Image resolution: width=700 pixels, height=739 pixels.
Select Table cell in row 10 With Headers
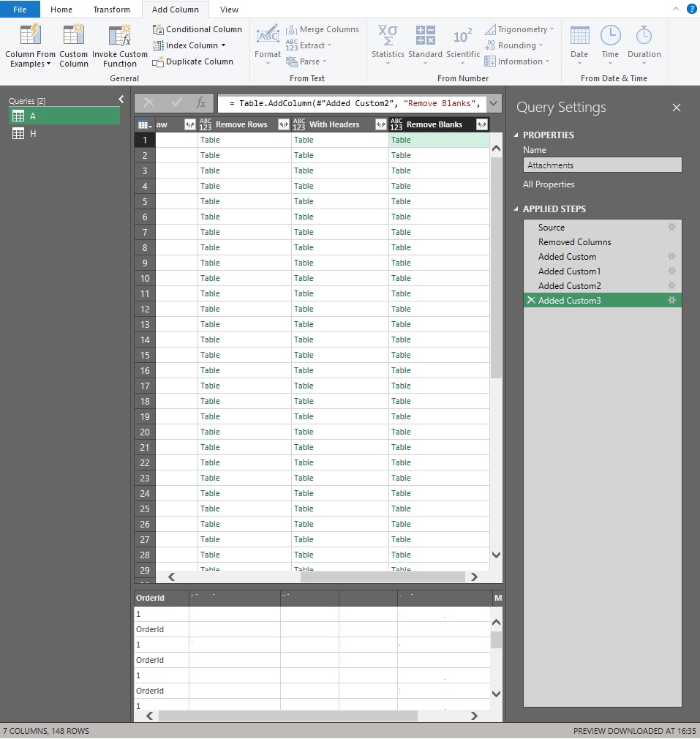point(339,278)
